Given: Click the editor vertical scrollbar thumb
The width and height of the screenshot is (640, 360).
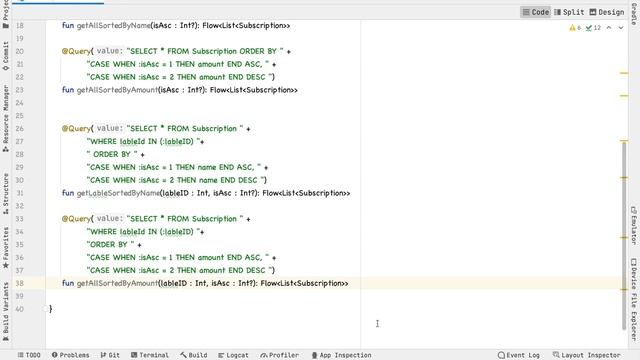Looking at the screenshot, I should click(624, 236).
